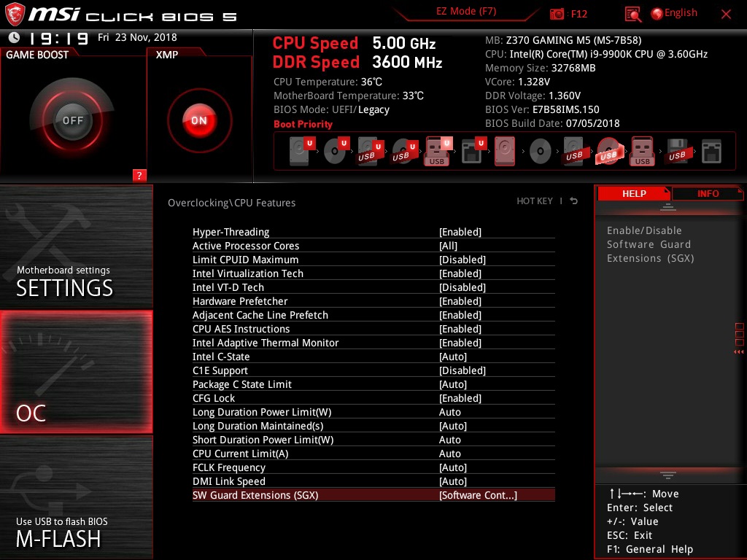Open SW Guard Extensions [Software Cont...] value

[x=478, y=495]
